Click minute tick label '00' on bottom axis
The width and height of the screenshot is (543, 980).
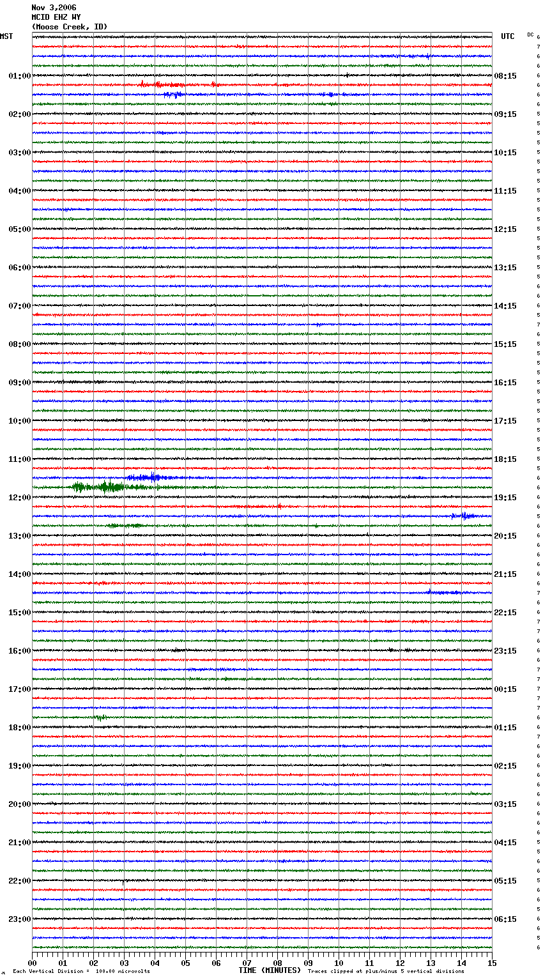point(32,963)
